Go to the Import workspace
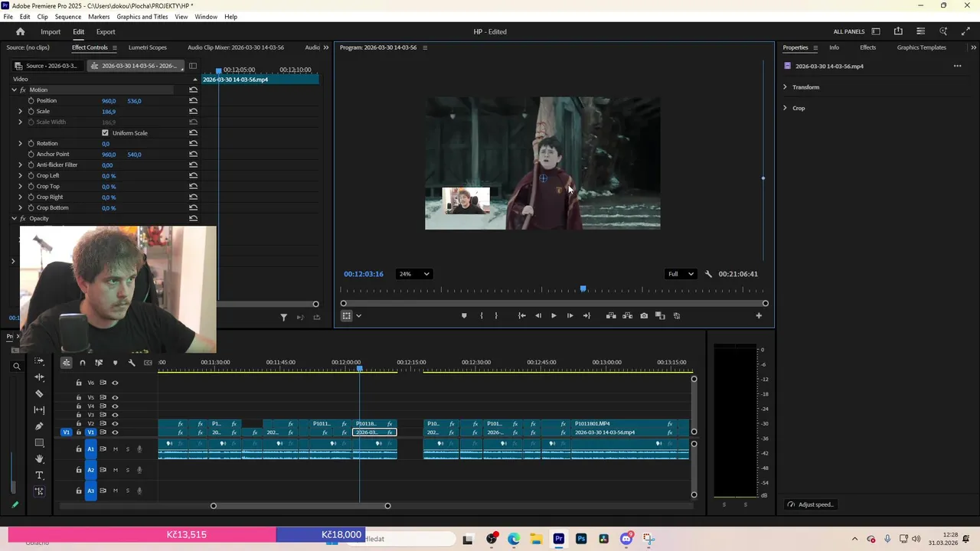 coord(51,31)
